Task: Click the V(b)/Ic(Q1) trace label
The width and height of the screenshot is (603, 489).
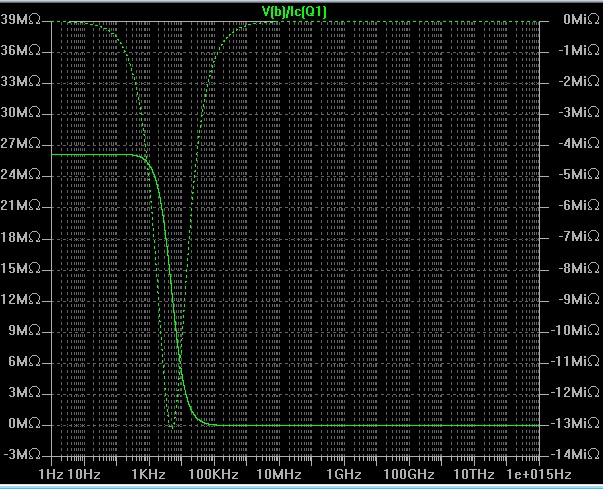Action: [x=294, y=12]
